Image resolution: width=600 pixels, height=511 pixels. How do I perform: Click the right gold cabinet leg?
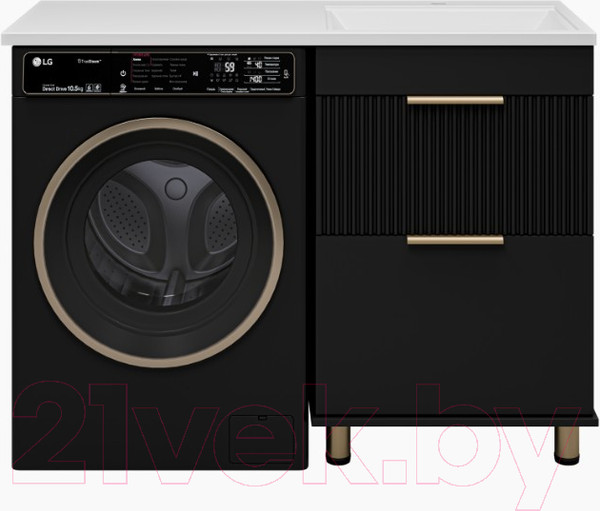tap(567, 444)
